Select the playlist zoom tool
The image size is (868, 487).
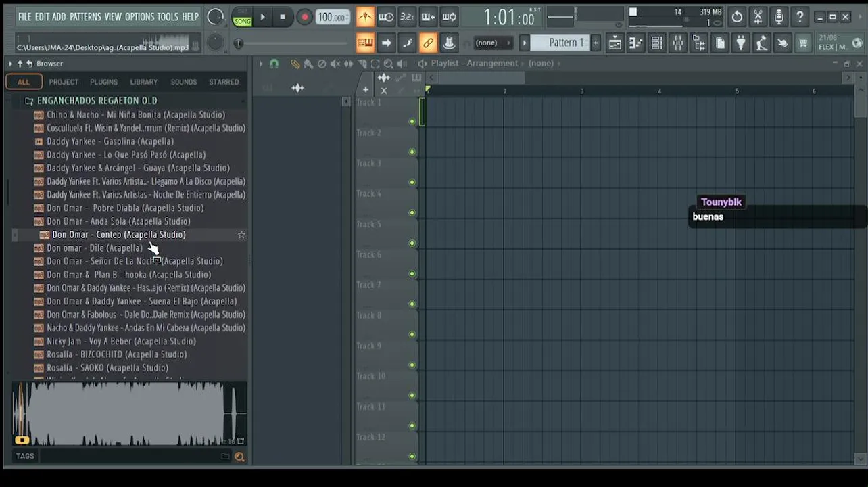coord(389,64)
